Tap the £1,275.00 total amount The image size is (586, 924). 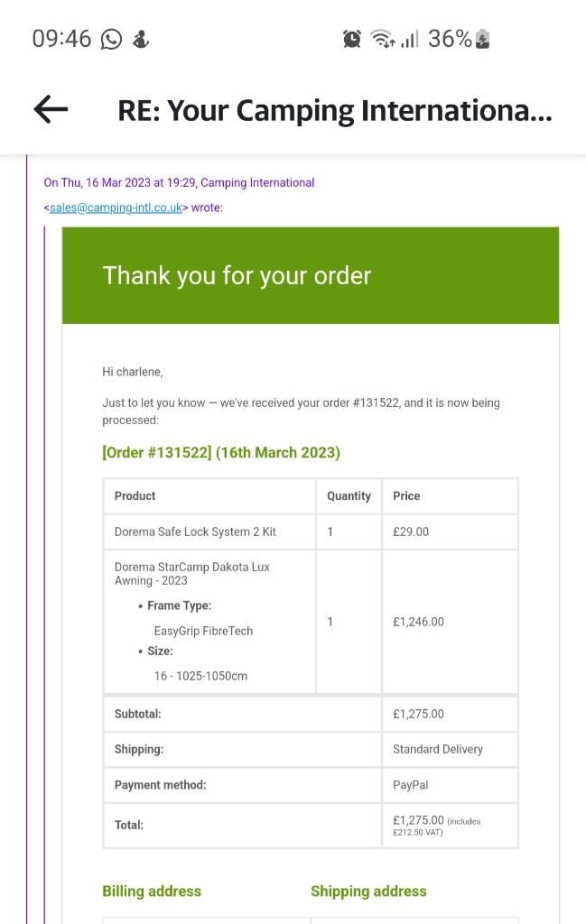[418, 819]
